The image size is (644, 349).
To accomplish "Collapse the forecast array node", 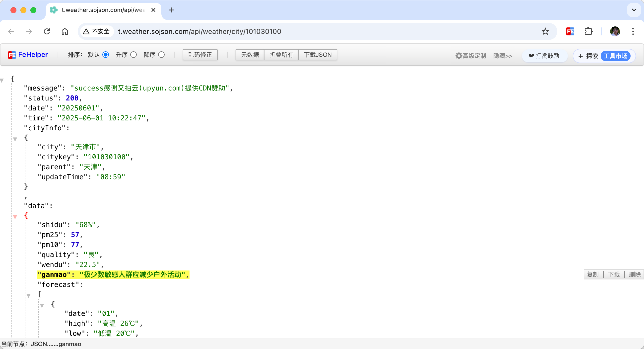I will [x=29, y=296].
